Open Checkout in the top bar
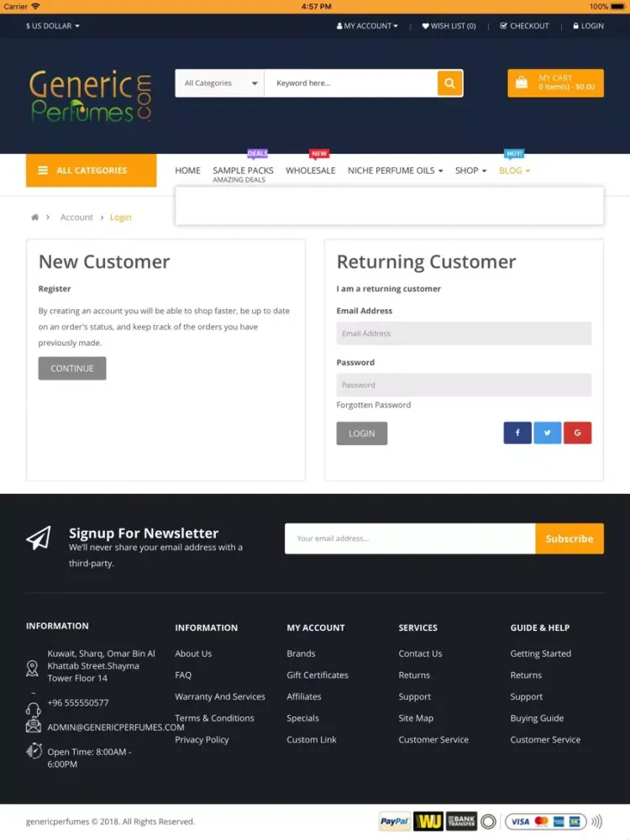630x840 pixels. [x=524, y=26]
